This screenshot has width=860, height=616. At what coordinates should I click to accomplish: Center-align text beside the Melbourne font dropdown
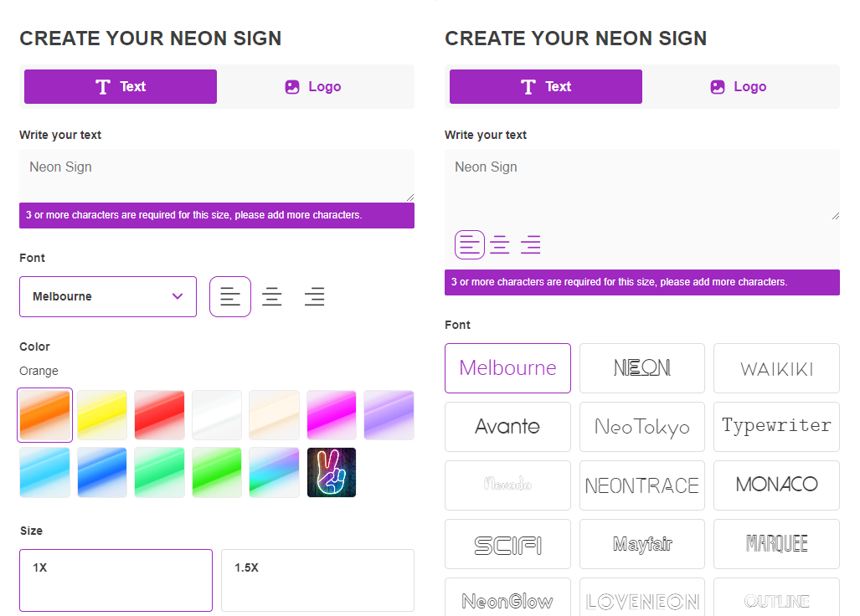coord(272,297)
